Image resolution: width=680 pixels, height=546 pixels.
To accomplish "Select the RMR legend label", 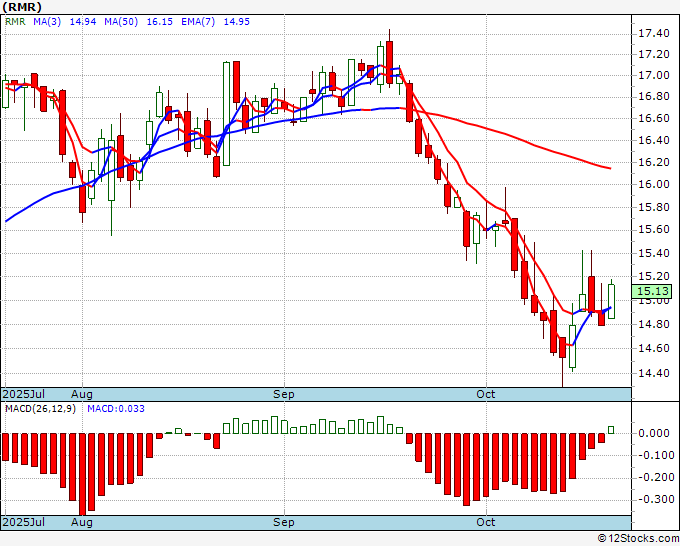I will (x=15, y=22).
